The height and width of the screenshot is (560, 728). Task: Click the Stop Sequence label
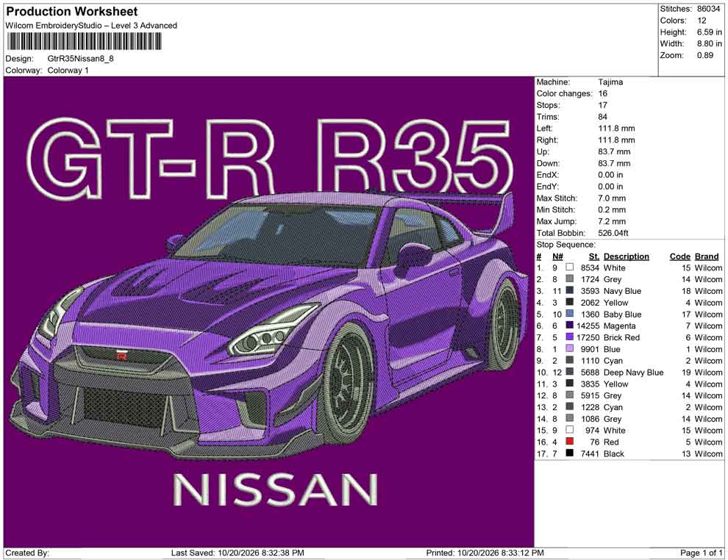pyautogui.click(x=565, y=245)
